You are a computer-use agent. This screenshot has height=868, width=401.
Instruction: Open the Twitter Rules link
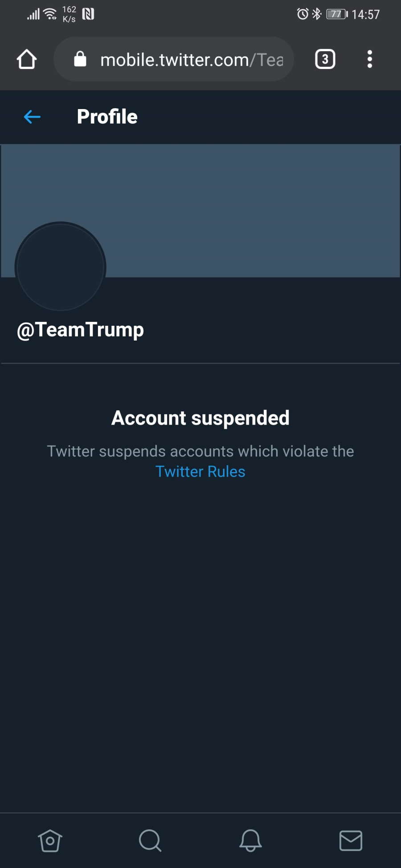[x=200, y=471]
